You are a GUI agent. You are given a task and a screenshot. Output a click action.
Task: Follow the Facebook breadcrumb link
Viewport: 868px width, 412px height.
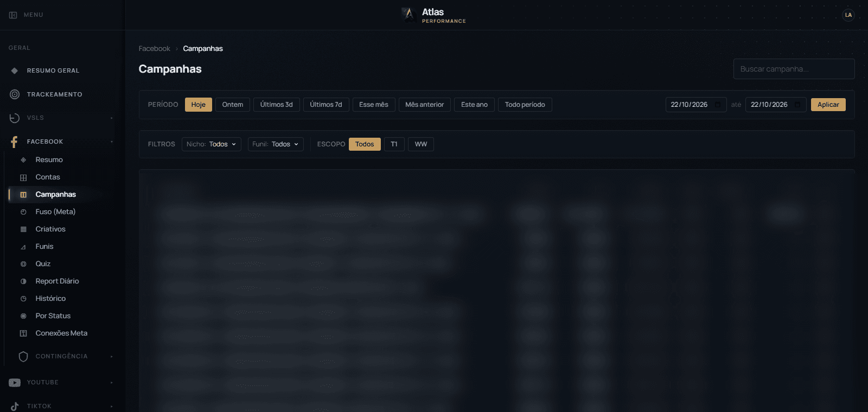(155, 49)
